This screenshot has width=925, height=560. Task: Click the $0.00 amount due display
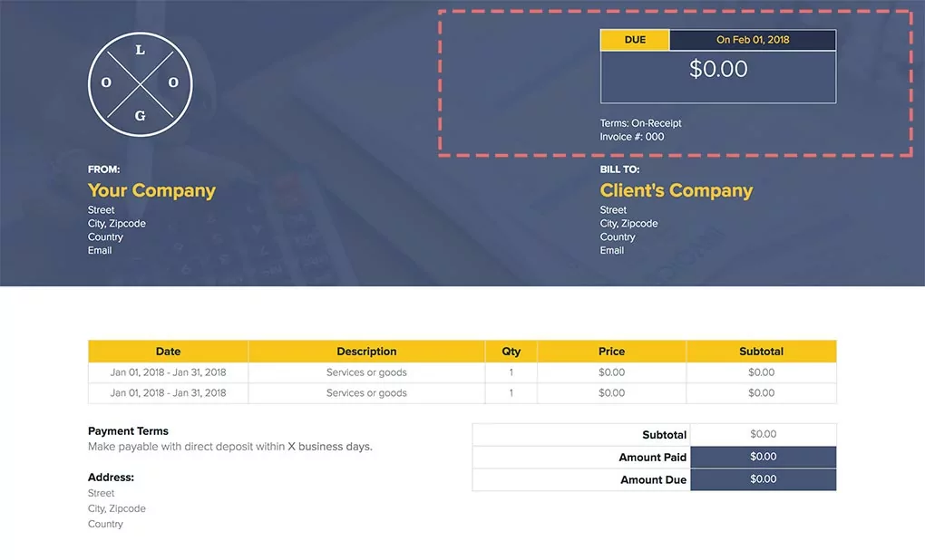(717, 68)
